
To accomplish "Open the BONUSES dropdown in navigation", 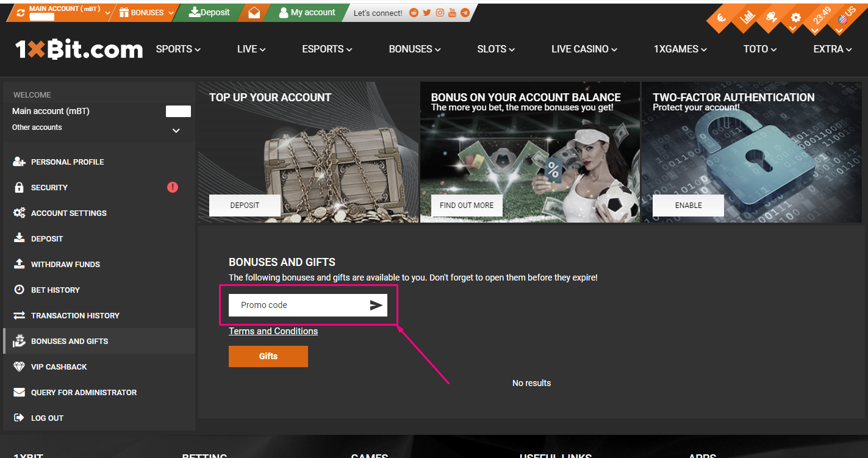I will (414, 49).
